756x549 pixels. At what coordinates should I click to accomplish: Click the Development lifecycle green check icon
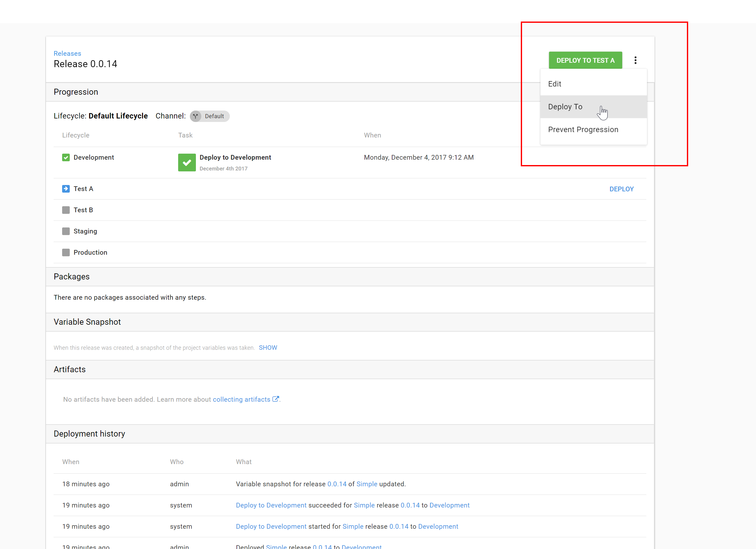click(66, 157)
